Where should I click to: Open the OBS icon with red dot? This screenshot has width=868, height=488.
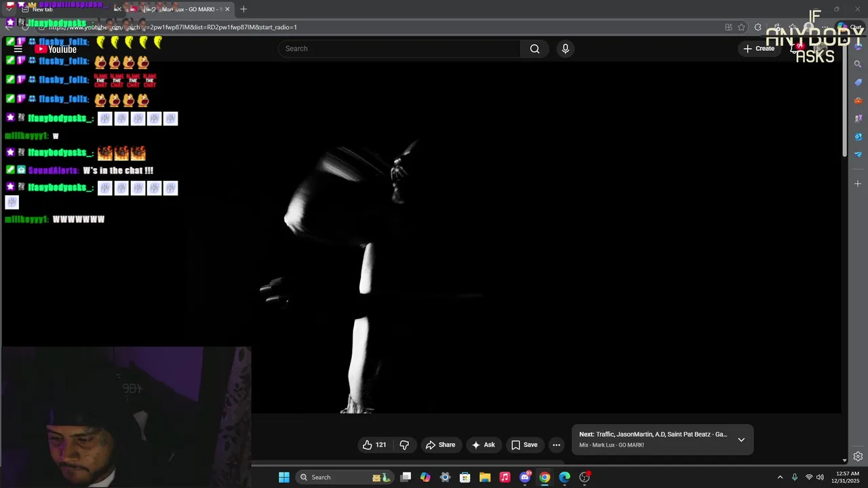pyautogui.click(x=585, y=477)
